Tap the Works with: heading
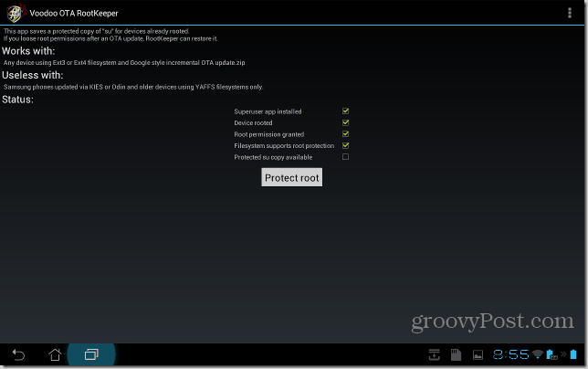Screen dimensions: 588x369 coord(28,51)
